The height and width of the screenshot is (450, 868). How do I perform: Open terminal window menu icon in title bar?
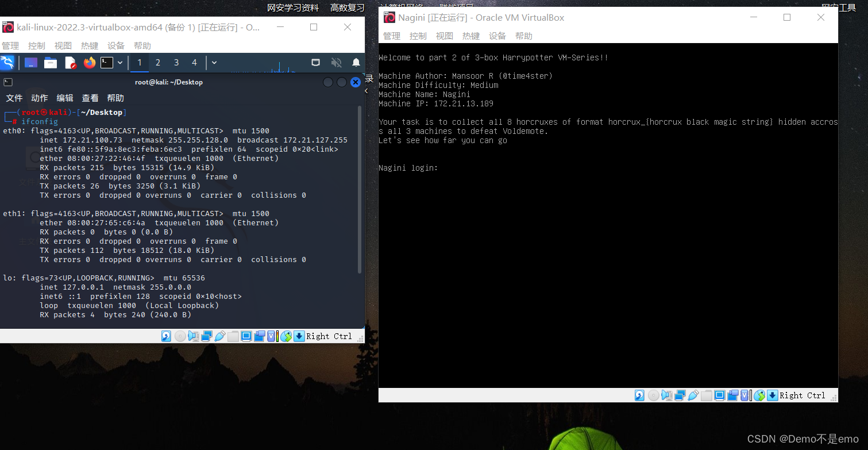(x=8, y=82)
